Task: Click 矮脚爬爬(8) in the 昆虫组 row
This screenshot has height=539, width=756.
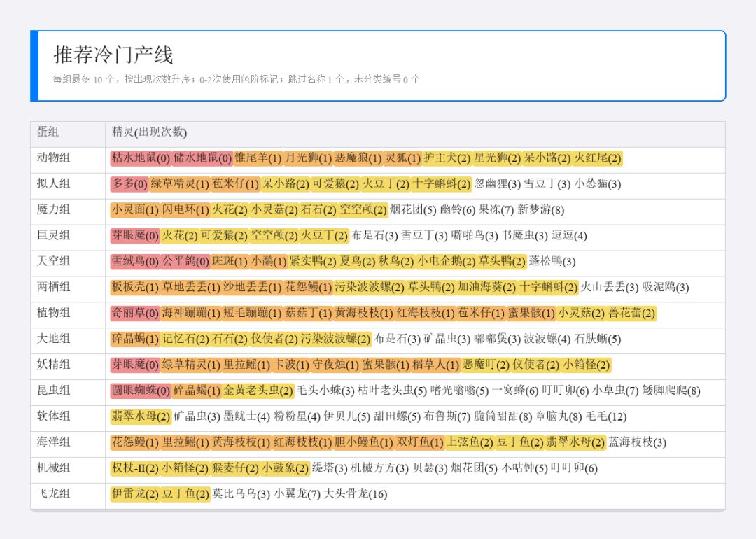Action: pyautogui.click(x=671, y=391)
